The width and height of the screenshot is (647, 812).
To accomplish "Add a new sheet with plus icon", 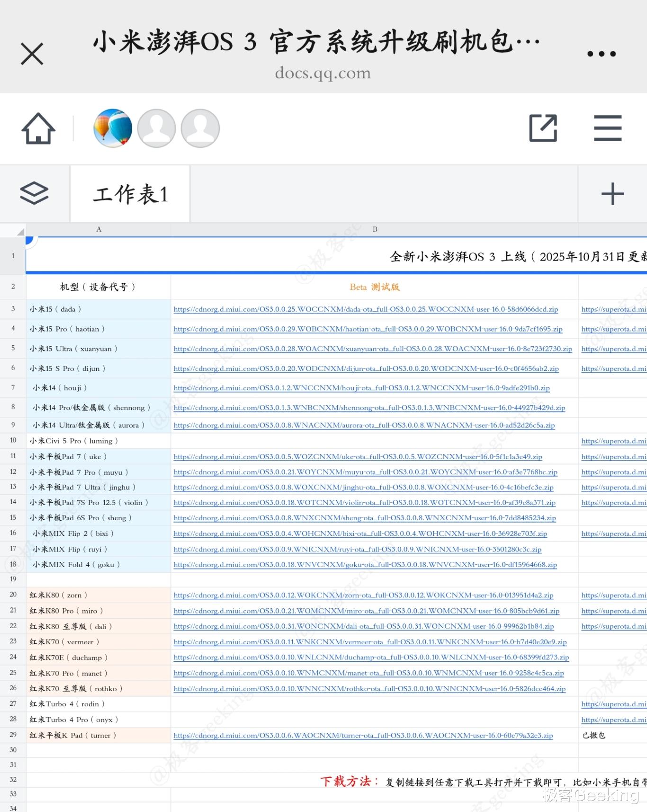I will (x=612, y=194).
